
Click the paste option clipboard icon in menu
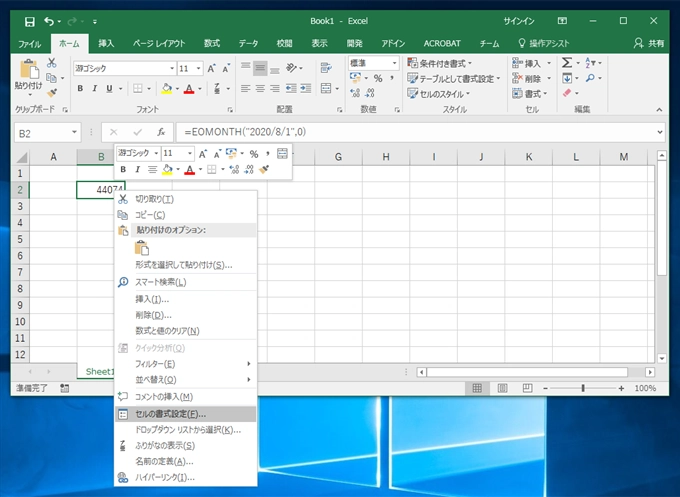click(142, 248)
